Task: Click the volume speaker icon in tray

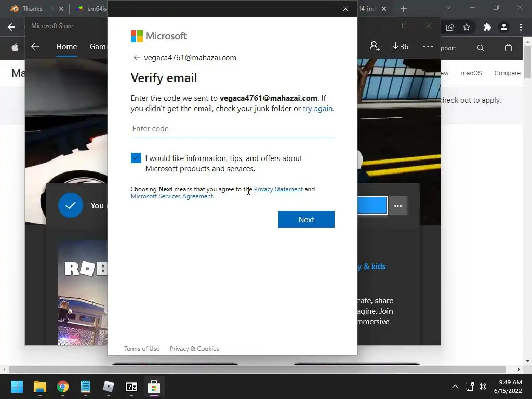Action: [482, 387]
